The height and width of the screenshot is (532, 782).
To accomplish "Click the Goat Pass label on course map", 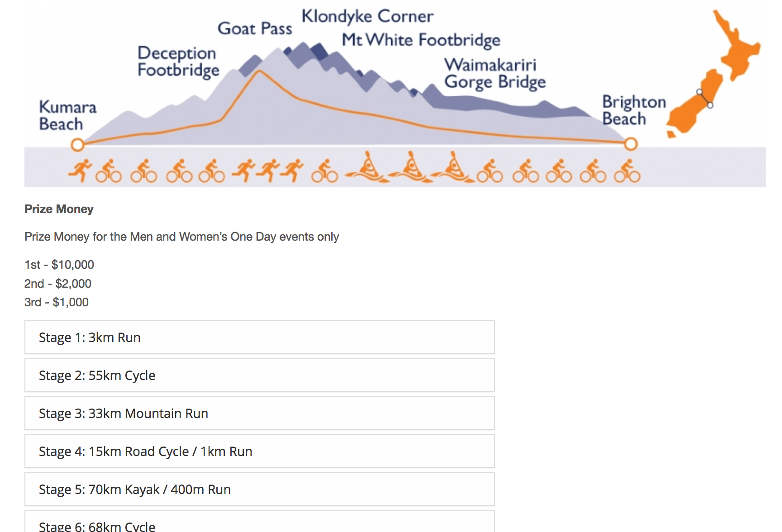I will point(255,29).
